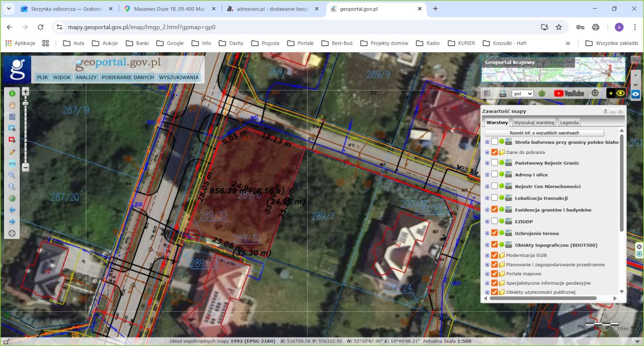Click the green info identify tool

(x=12, y=94)
